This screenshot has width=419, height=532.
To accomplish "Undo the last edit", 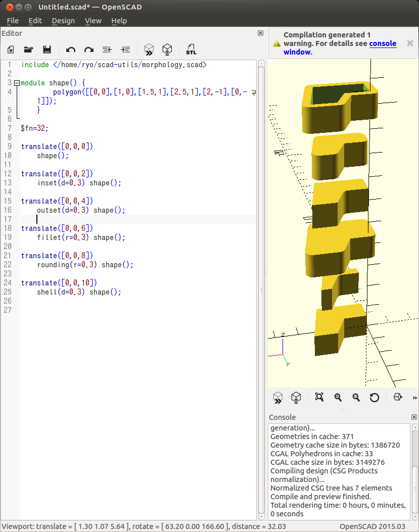I will point(70,49).
